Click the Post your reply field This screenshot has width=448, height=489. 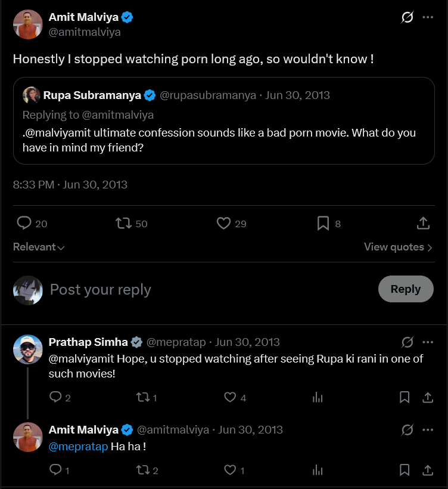tap(212, 289)
